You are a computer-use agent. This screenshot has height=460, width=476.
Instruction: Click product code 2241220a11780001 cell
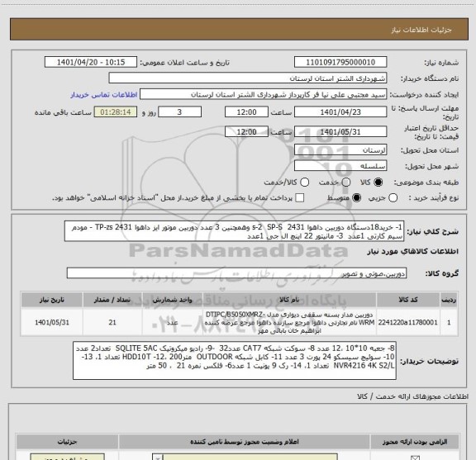(x=408, y=322)
